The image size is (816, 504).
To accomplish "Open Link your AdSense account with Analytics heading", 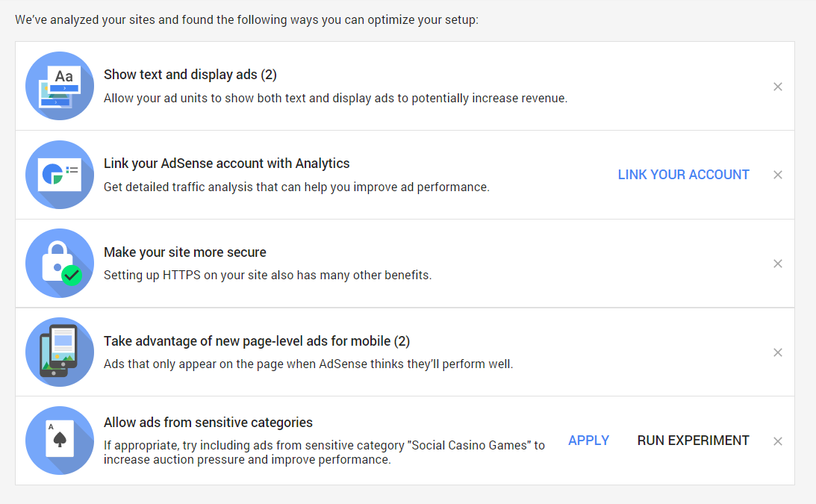I will coord(226,164).
